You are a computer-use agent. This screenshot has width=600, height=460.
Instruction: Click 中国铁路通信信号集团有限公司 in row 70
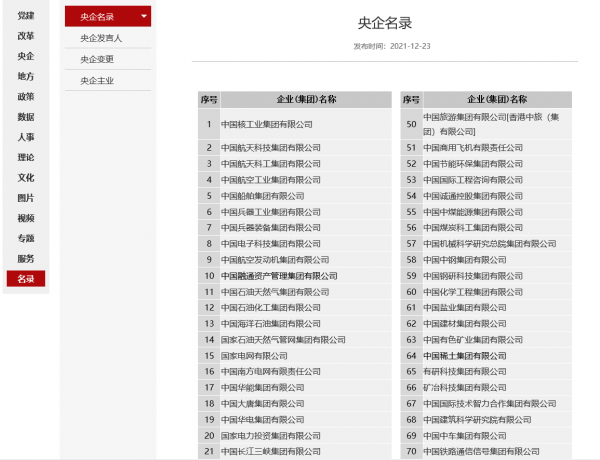coord(481,452)
